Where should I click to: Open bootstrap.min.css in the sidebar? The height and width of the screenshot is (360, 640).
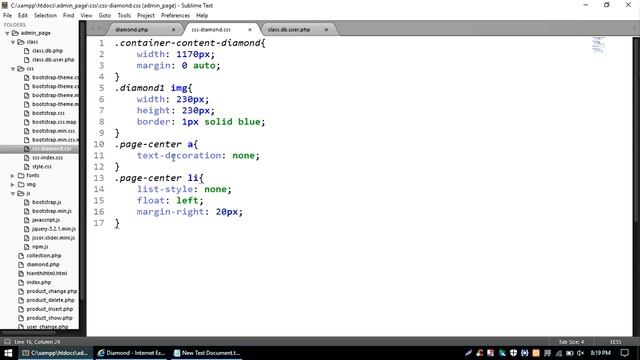(53, 131)
